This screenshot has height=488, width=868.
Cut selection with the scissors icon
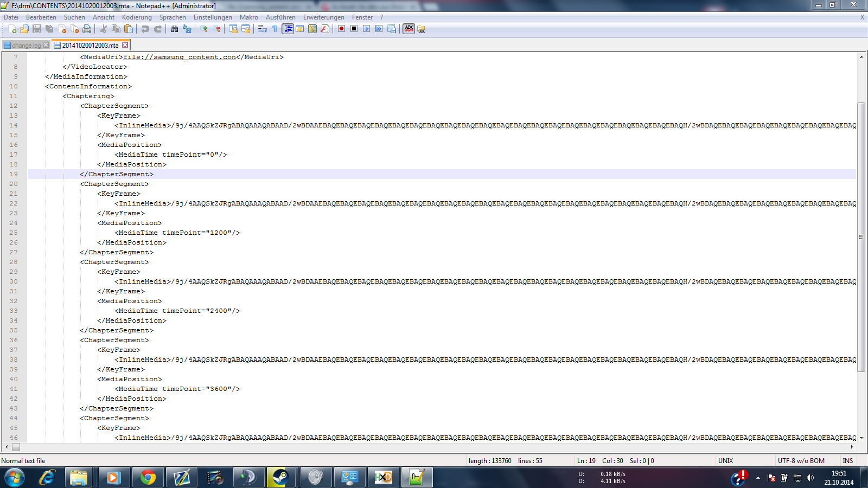pyautogui.click(x=104, y=29)
